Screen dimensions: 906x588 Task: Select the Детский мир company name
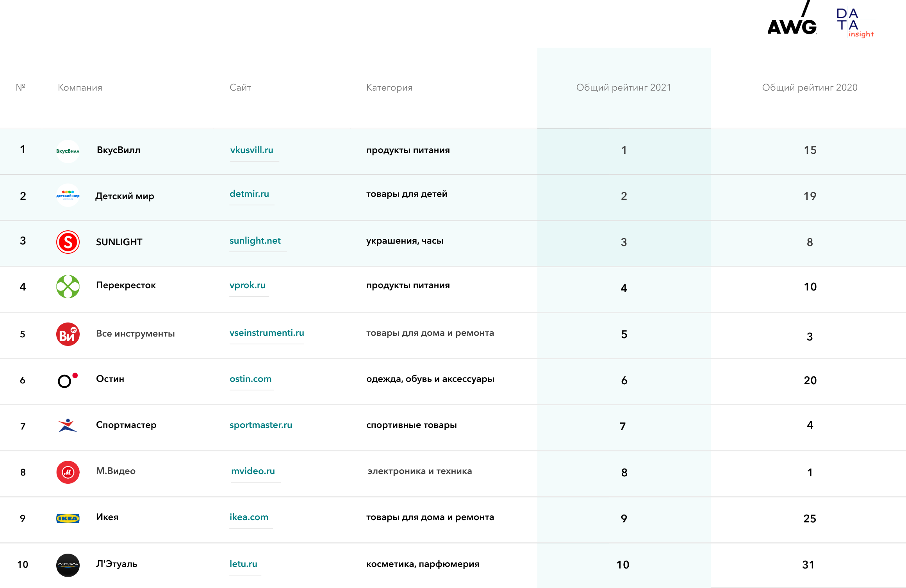pyautogui.click(x=125, y=196)
